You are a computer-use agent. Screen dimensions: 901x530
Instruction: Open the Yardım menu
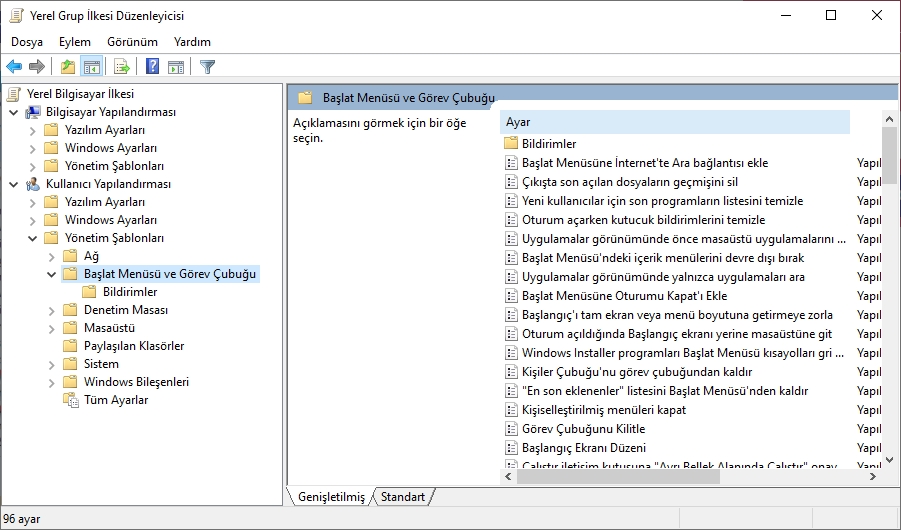click(192, 42)
